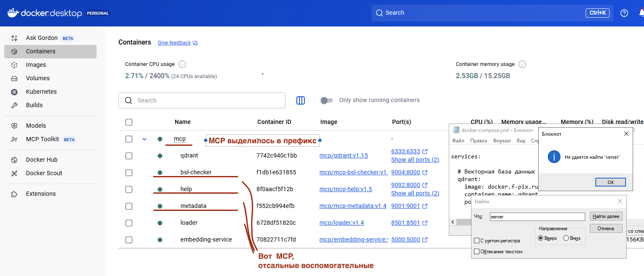Click the Give feedback link
644x276 pixels.
pos(174,43)
